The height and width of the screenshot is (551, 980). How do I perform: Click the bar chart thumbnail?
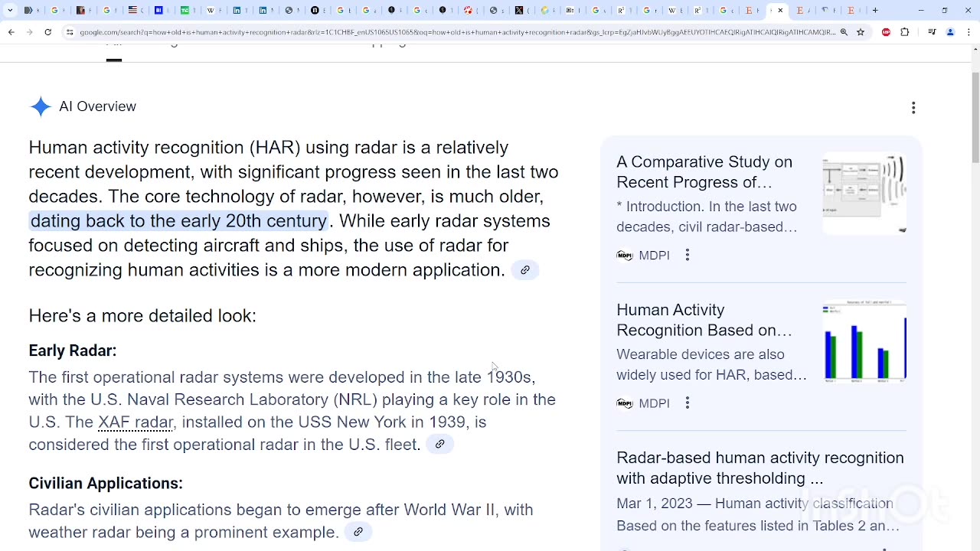coord(864,342)
